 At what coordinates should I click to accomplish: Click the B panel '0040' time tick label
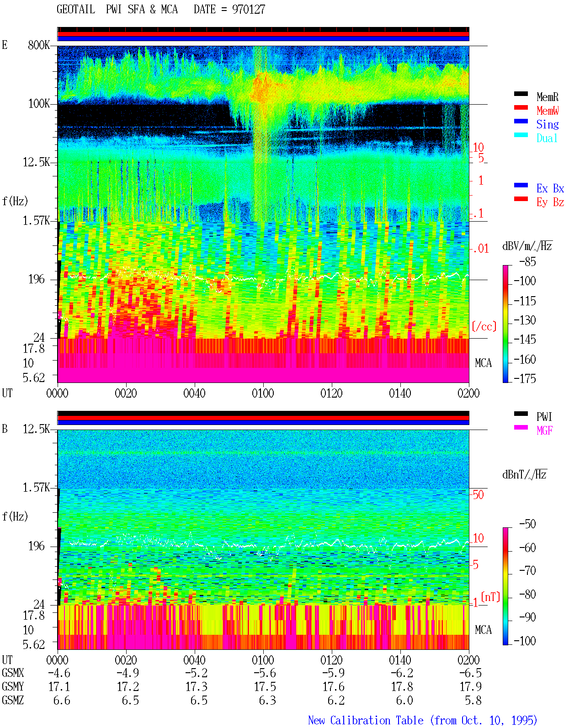(195, 660)
